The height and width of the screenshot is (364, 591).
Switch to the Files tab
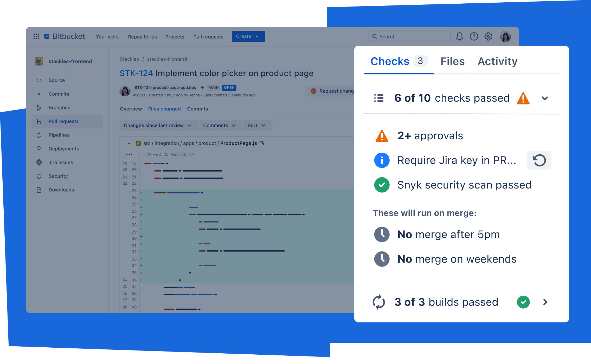coord(452,61)
